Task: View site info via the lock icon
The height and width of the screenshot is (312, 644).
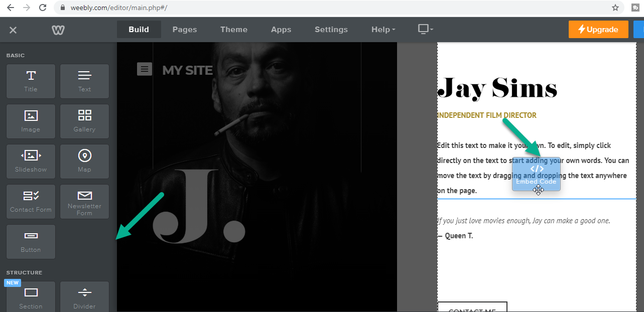Action: [63, 8]
